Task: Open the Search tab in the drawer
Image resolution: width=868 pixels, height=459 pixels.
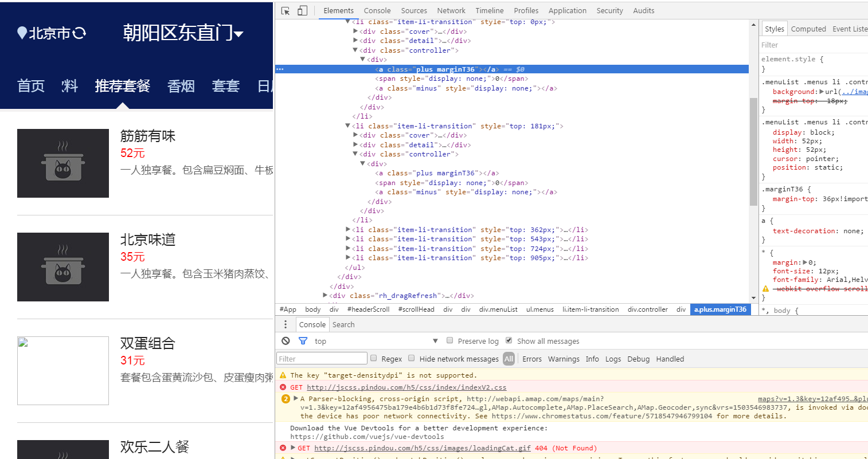Action: tap(343, 324)
